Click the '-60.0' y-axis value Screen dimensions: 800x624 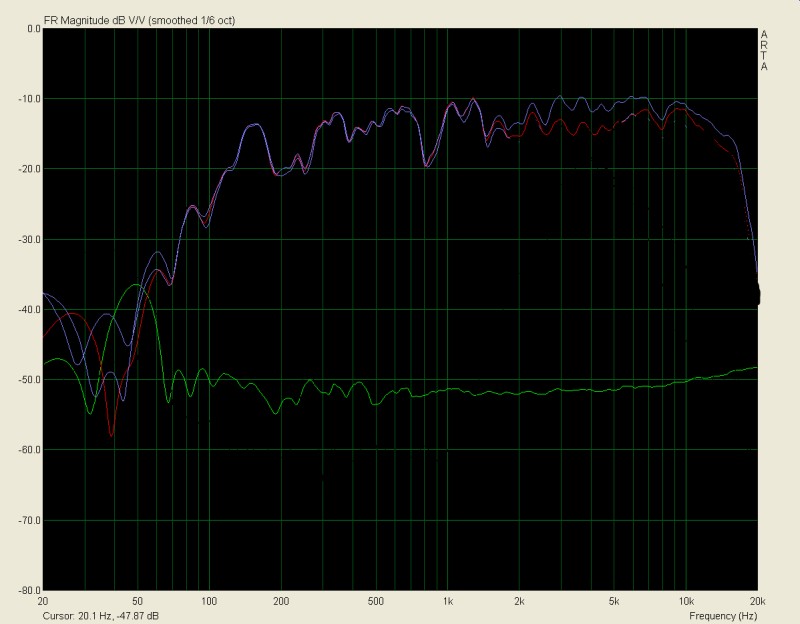pos(31,450)
